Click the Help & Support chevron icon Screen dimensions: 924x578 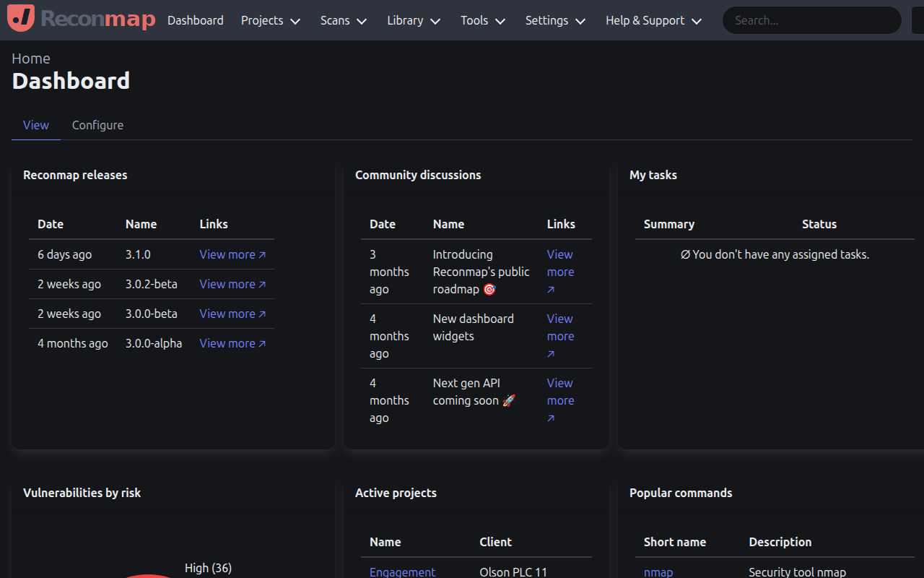[697, 21]
